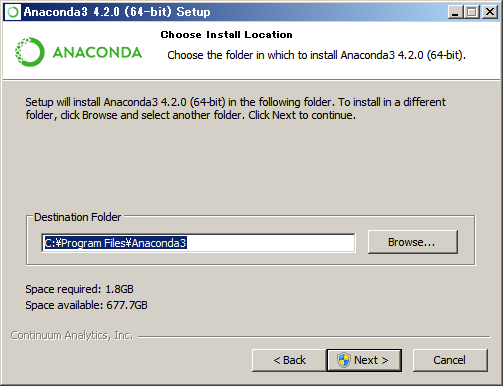Select the 'Space available: 677.7GB' text
The image size is (503, 386).
click(86, 305)
